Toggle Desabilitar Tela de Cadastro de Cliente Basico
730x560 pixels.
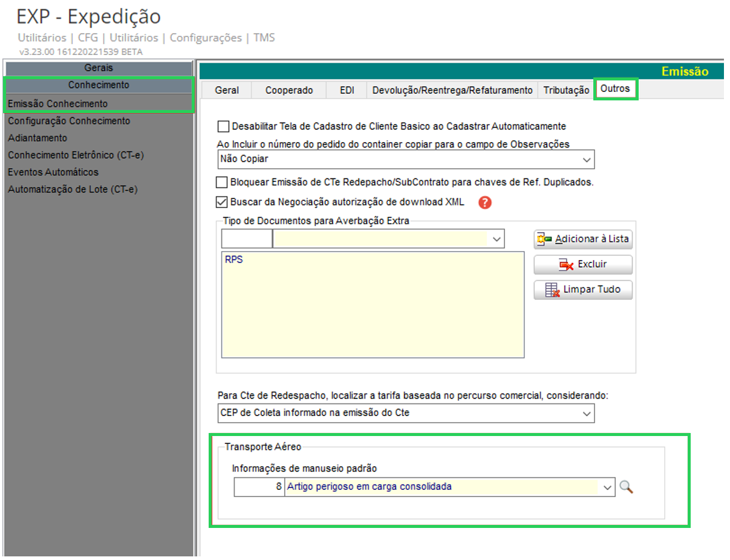coord(223,126)
